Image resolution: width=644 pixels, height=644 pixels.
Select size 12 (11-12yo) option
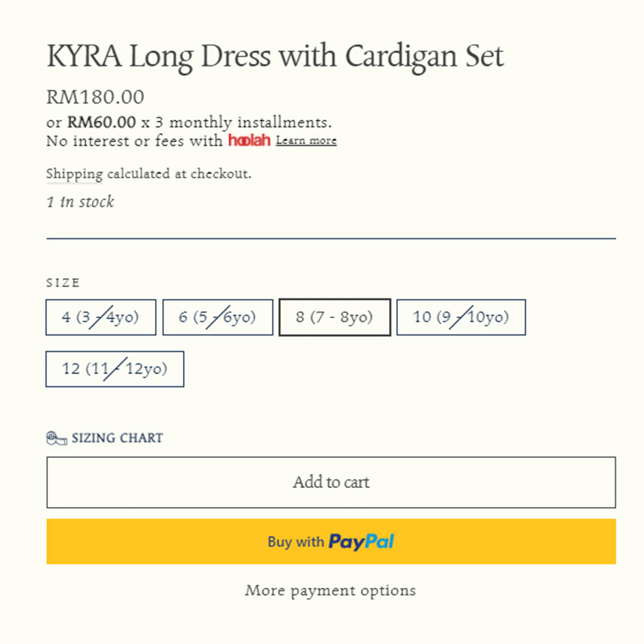115,369
